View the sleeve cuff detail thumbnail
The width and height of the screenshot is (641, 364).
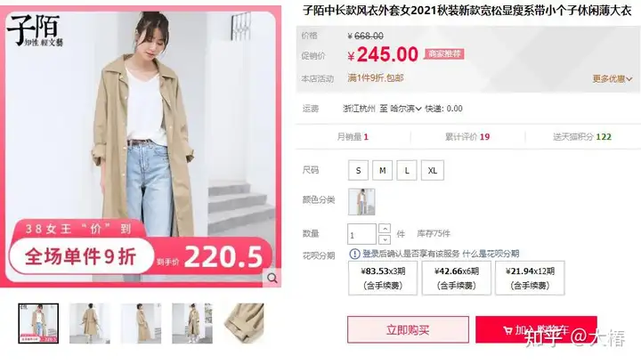click(x=244, y=323)
